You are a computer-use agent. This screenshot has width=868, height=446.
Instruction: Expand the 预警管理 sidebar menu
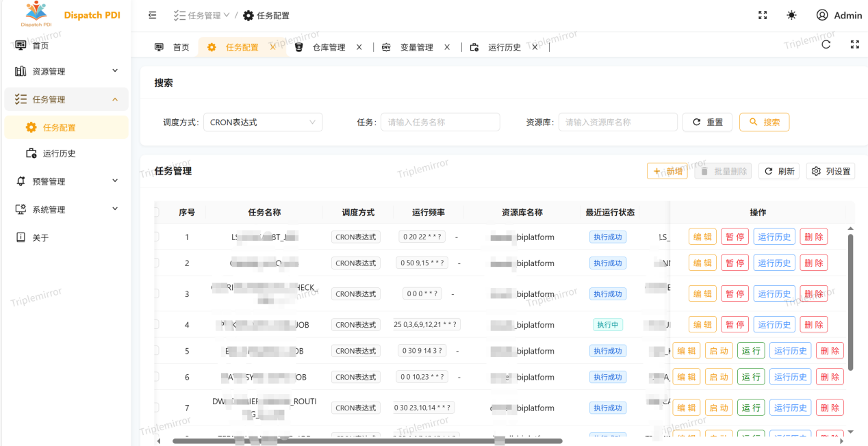pyautogui.click(x=66, y=181)
